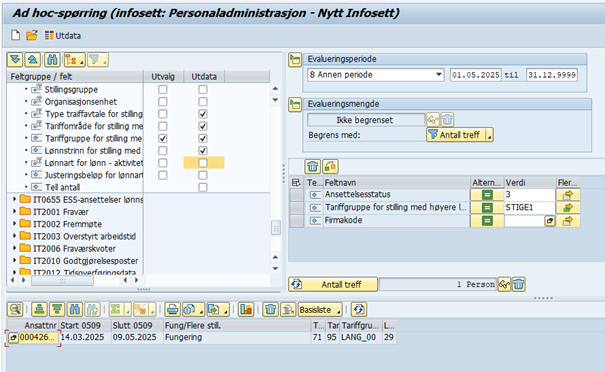The height and width of the screenshot is (372, 605).
Task: Click the field tree vertical scrollbar handle
Action: click(x=276, y=228)
